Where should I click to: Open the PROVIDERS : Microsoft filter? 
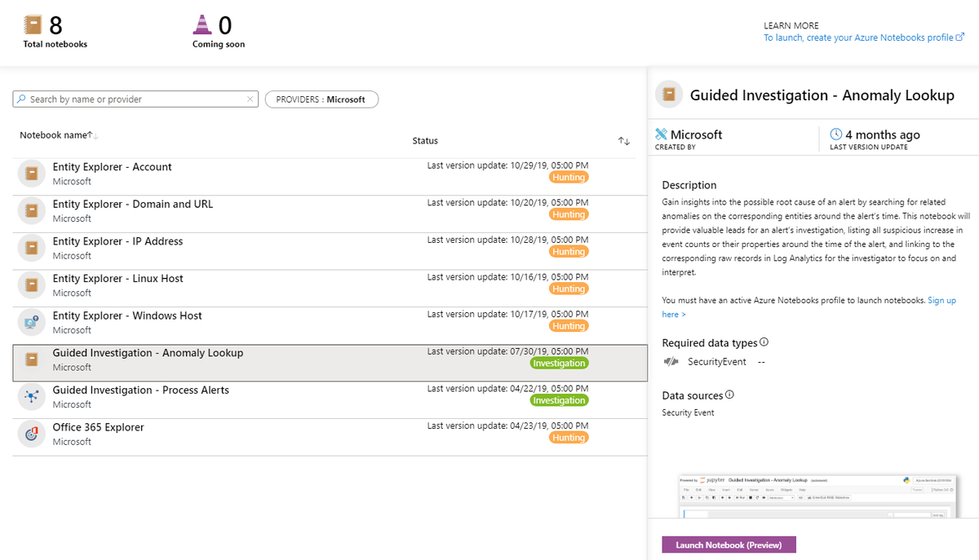[x=321, y=99]
